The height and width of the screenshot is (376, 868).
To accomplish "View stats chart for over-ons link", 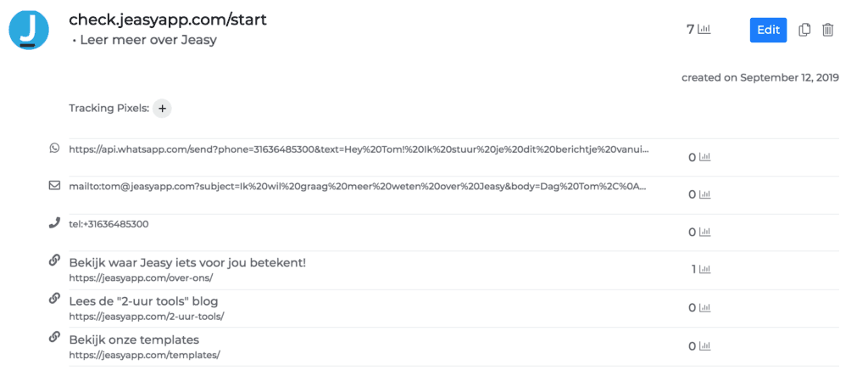I will 704,269.
